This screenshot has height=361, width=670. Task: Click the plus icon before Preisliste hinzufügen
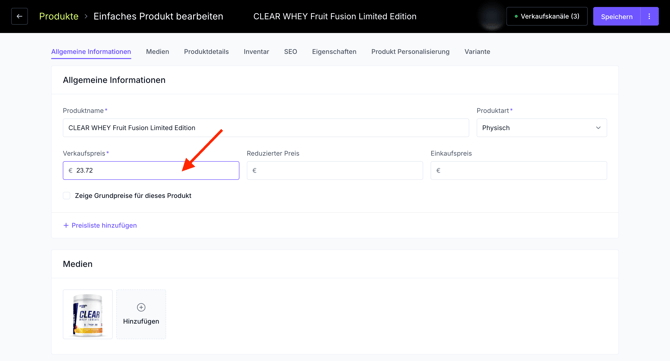pyautogui.click(x=66, y=226)
